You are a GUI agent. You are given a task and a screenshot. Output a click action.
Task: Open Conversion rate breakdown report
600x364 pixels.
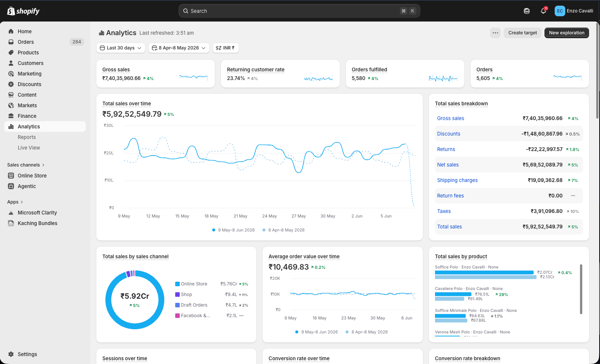pos(467,358)
